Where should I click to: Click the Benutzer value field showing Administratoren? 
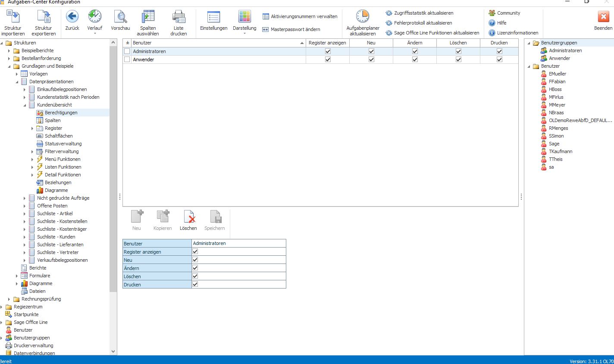pos(238,243)
